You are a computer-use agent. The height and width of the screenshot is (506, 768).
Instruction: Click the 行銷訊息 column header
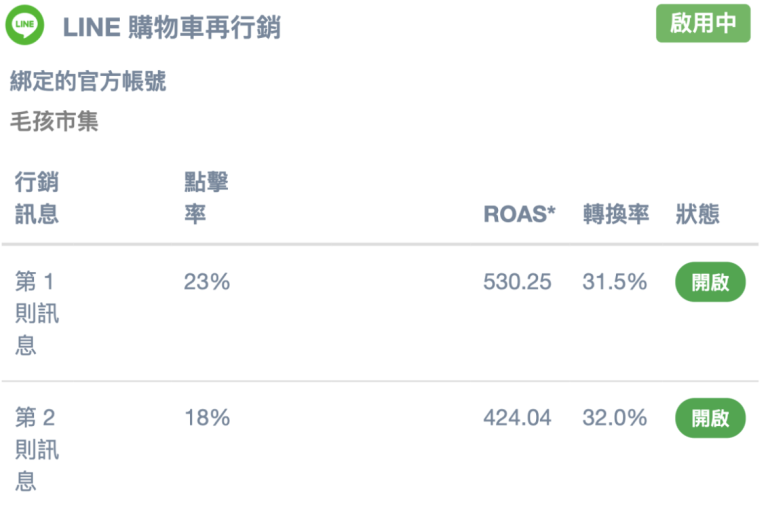37,198
